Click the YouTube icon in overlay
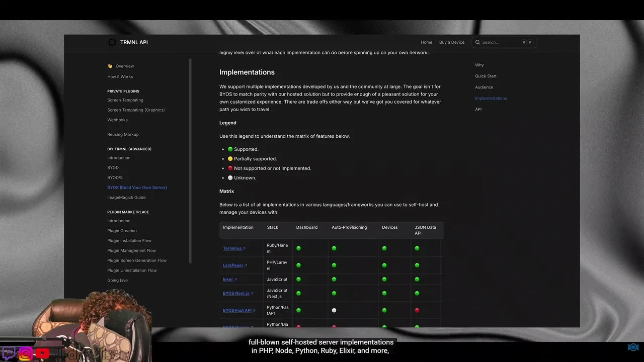The image size is (644, 362). pyautogui.click(x=42, y=353)
